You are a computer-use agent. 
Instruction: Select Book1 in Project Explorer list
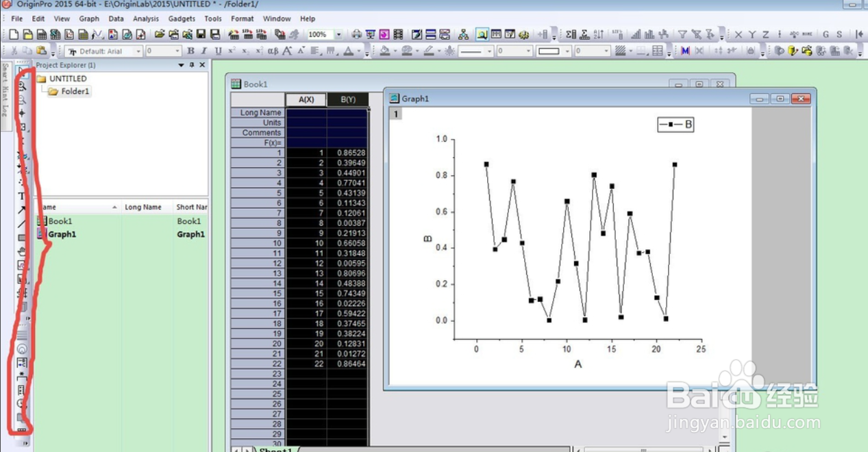pyautogui.click(x=60, y=221)
